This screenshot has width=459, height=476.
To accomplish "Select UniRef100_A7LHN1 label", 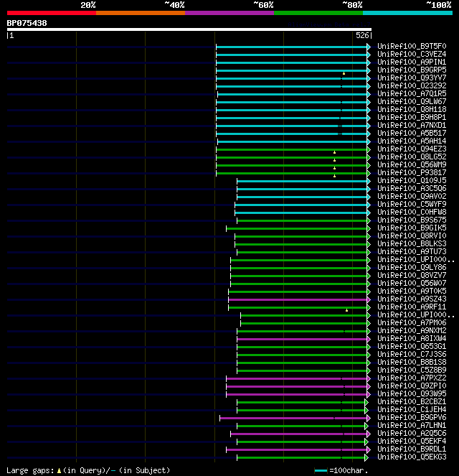I will click(412, 425).
